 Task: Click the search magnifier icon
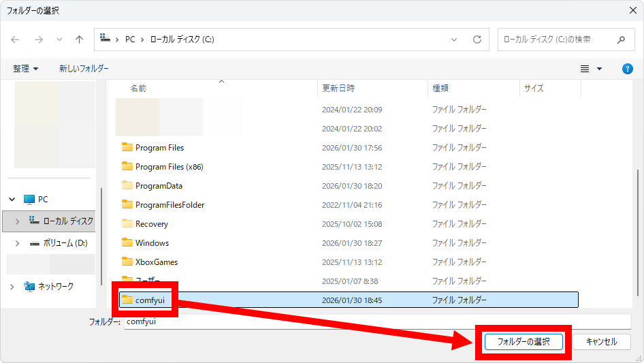click(620, 40)
